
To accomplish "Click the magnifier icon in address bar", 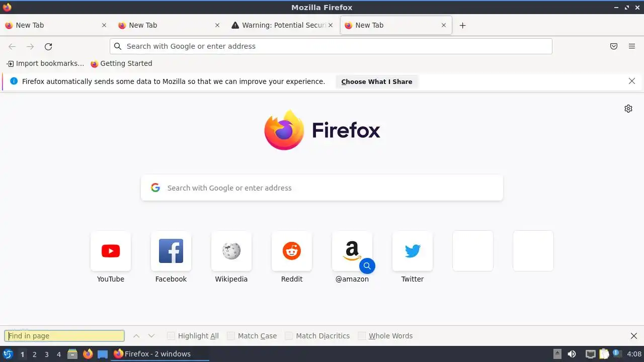I will tap(118, 46).
